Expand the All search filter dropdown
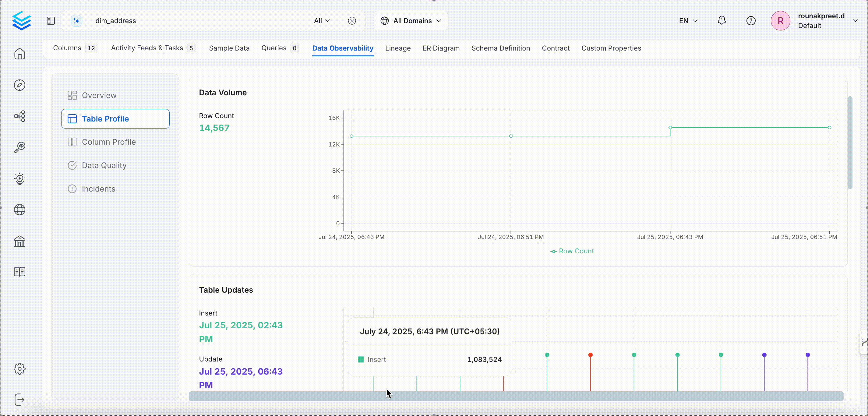The height and width of the screenshot is (416, 868). [322, 20]
